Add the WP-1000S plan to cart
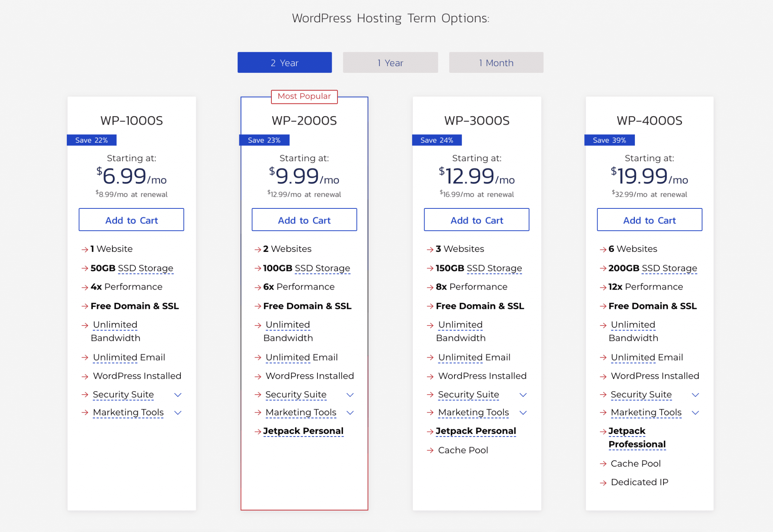Screen dimensions: 773x532 click(x=131, y=219)
